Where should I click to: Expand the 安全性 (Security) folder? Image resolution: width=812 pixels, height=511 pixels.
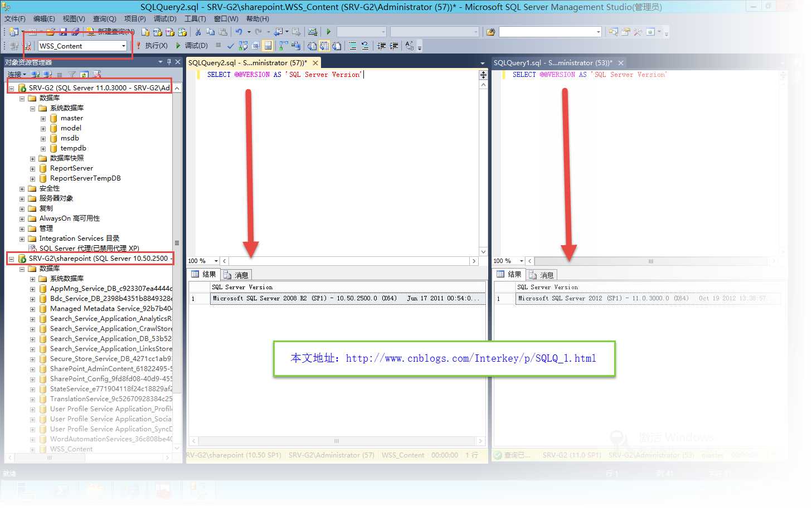tap(22, 189)
